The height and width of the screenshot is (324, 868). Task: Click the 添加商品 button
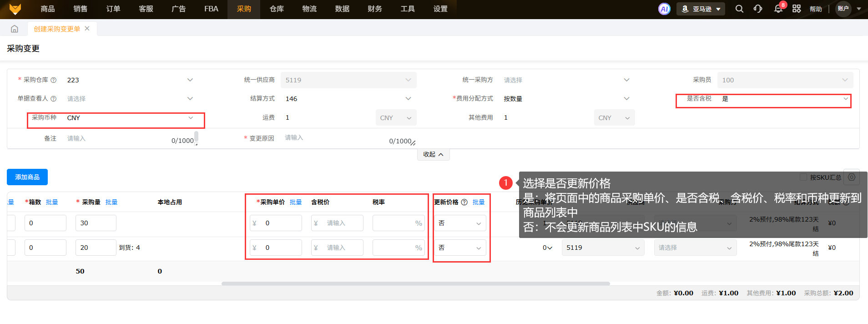pos(27,177)
